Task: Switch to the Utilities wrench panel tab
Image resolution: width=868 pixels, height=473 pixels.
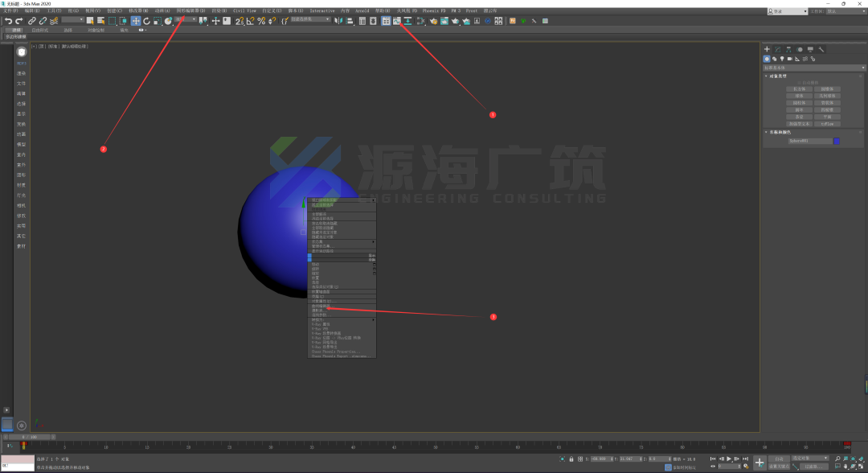Action: (x=821, y=49)
